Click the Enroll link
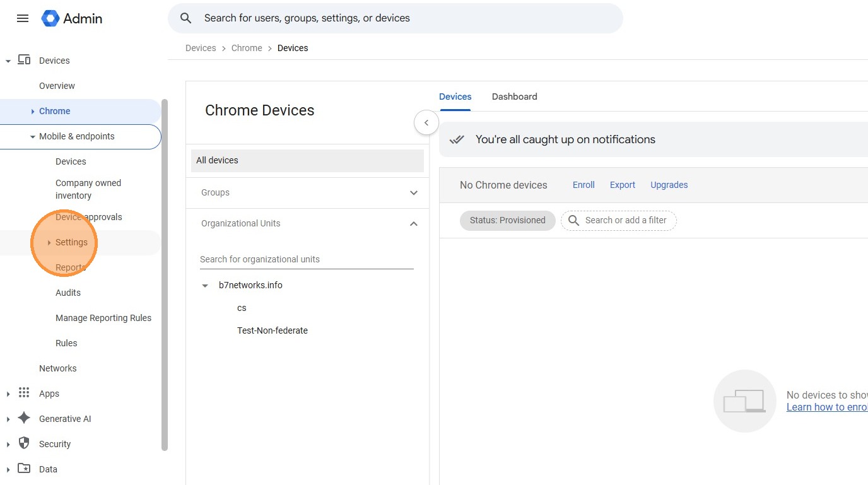Screen dimensions: 868x485 (584, 185)
